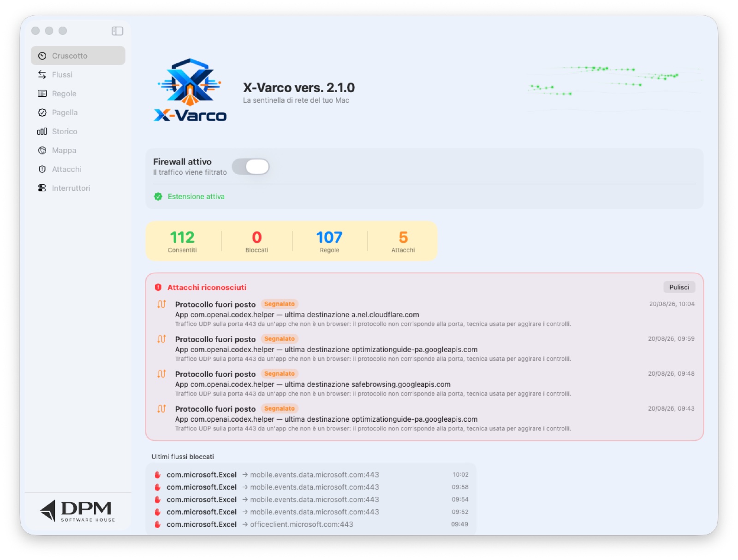Screen dimensions: 738x560
Task: Open the Cruscotto dashboard section
Action: click(78, 56)
